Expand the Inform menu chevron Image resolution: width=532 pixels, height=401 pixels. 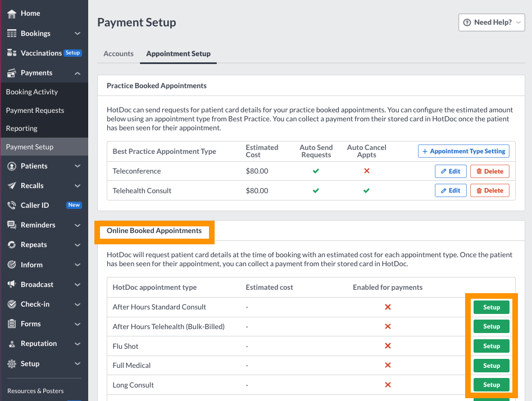pyautogui.click(x=78, y=265)
